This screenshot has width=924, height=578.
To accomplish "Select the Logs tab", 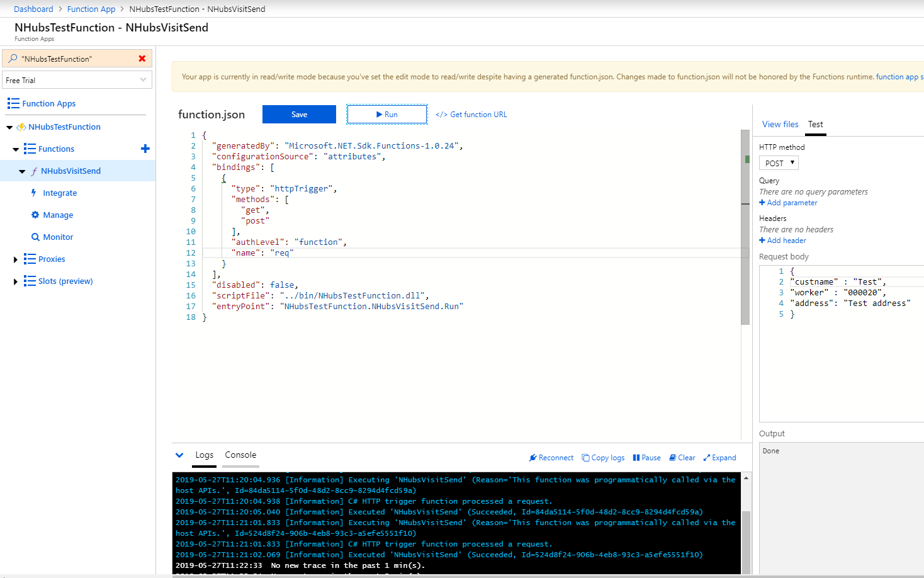I will click(x=204, y=455).
